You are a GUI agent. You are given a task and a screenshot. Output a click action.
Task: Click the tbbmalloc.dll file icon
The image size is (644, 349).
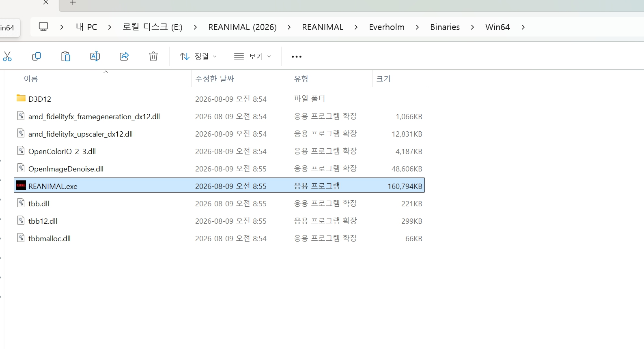pyautogui.click(x=21, y=238)
